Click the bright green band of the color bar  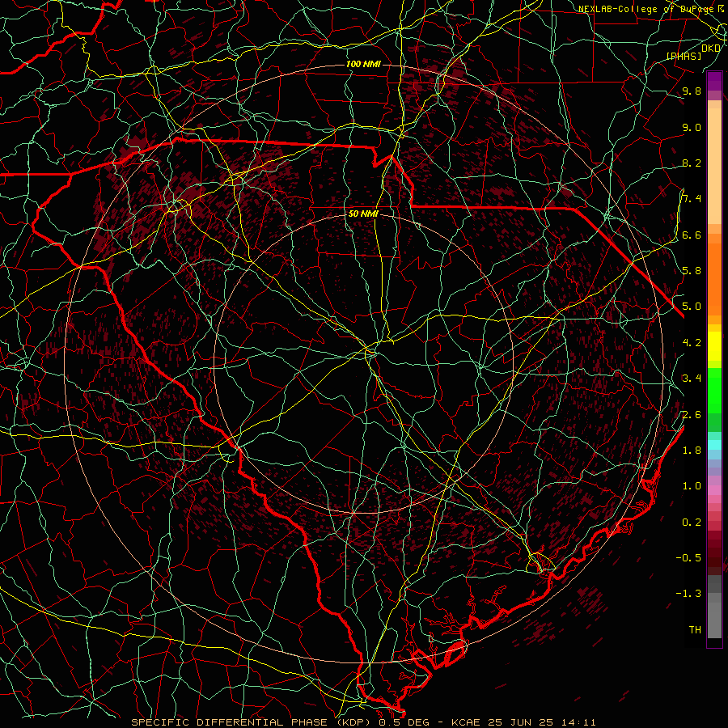pyautogui.click(x=714, y=389)
